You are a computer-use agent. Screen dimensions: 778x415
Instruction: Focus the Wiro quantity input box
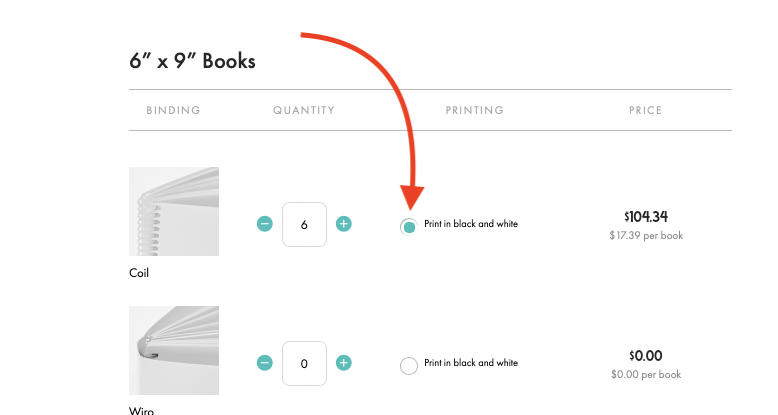304,363
